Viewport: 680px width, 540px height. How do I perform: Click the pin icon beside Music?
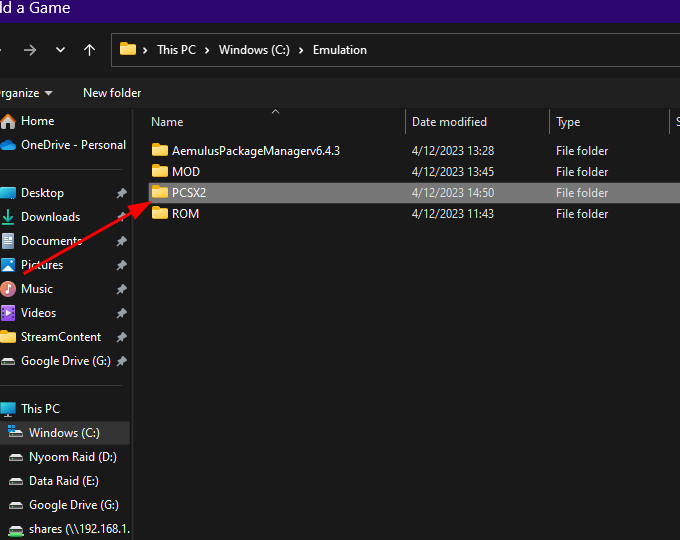[x=121, y=289]
